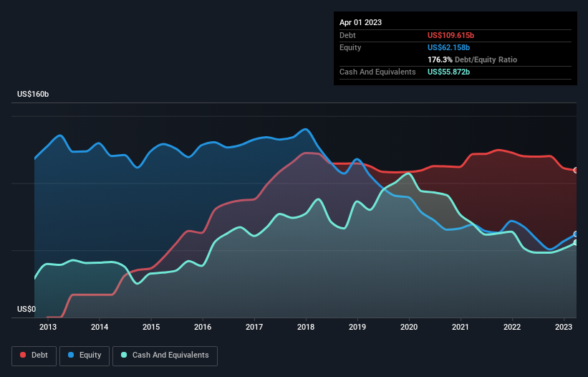The height and width of the screenshot is (377, 588).
Task: Toggle the Debt series legend button
Action: click(x=34, y=355)
